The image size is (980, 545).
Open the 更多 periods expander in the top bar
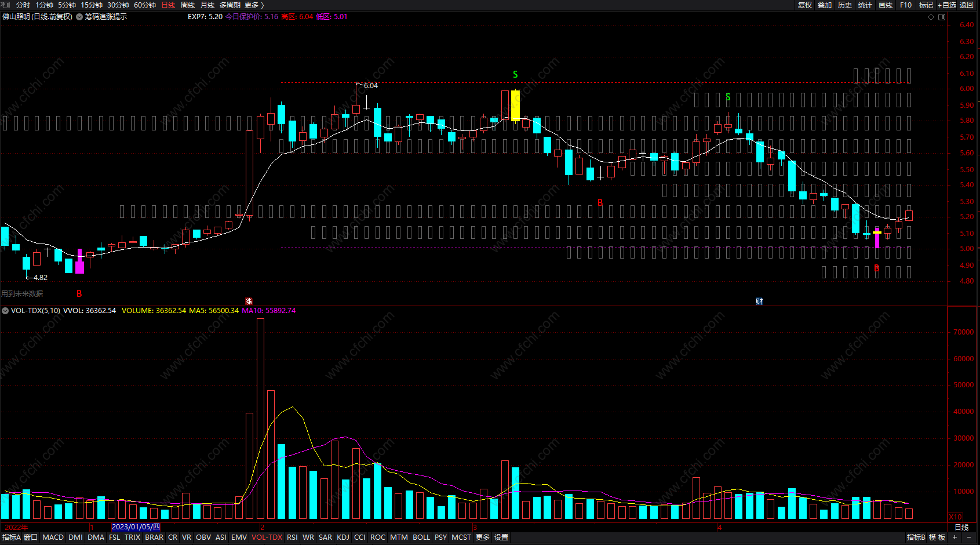pos(254,5)
